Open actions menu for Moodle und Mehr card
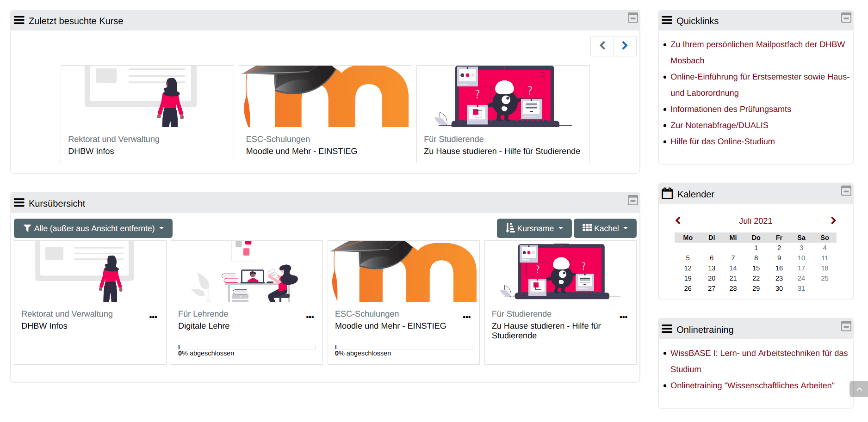The width and height of the screenshot is (868, 422). (467, 317)
